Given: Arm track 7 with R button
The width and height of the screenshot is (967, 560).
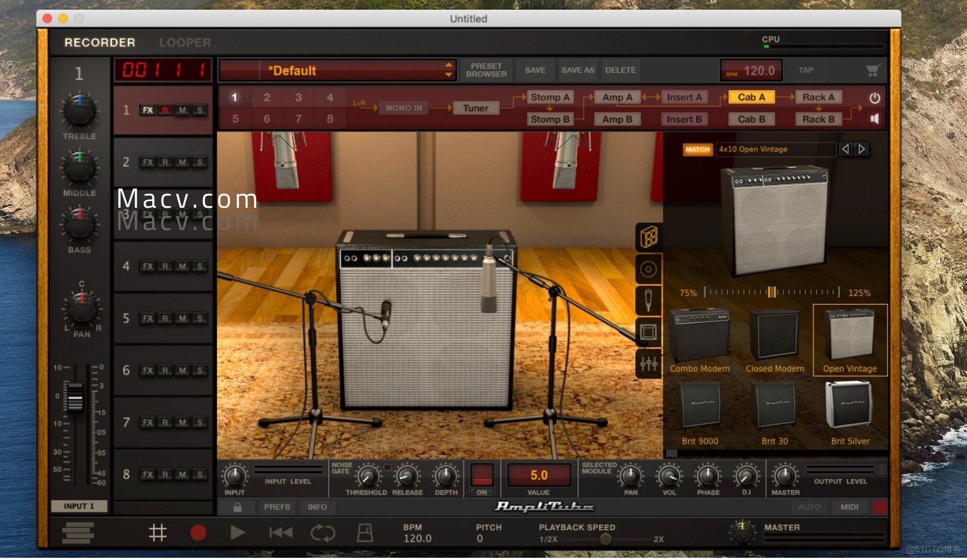Looking at the screenshot, I should pos(165,422).
